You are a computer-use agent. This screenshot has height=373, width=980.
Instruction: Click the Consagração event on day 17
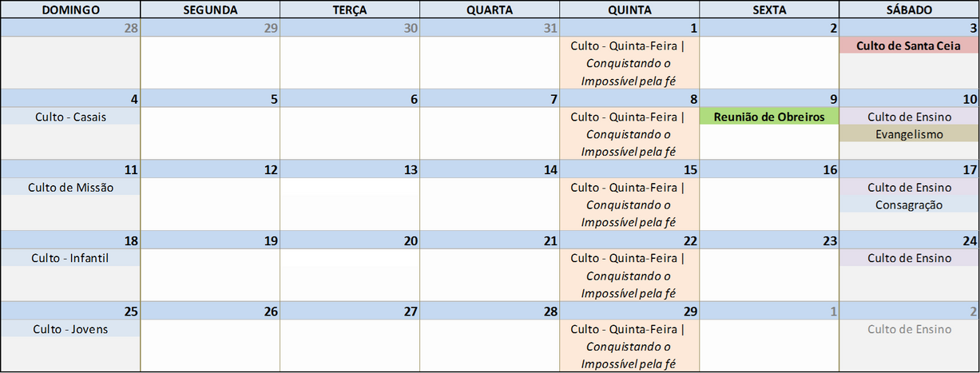point(909,204)
